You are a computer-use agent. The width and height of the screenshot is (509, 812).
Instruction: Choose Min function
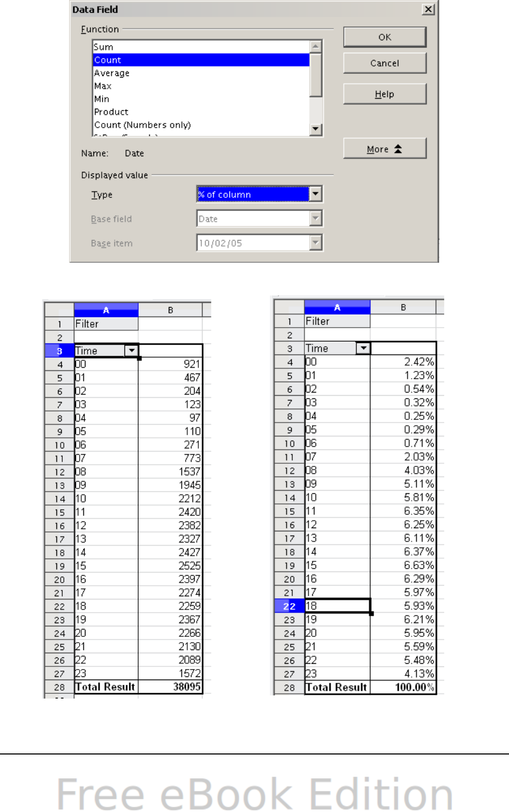(x=200, y=99)
